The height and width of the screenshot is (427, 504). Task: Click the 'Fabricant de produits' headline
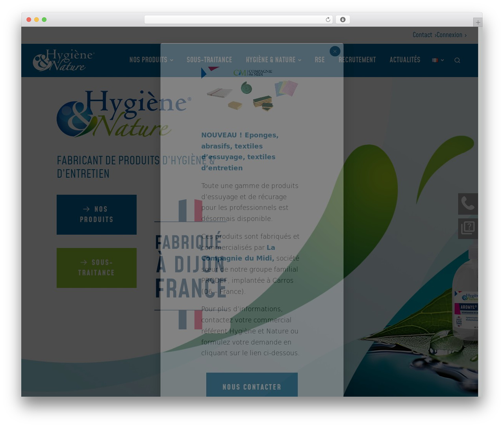coord(136,167)
